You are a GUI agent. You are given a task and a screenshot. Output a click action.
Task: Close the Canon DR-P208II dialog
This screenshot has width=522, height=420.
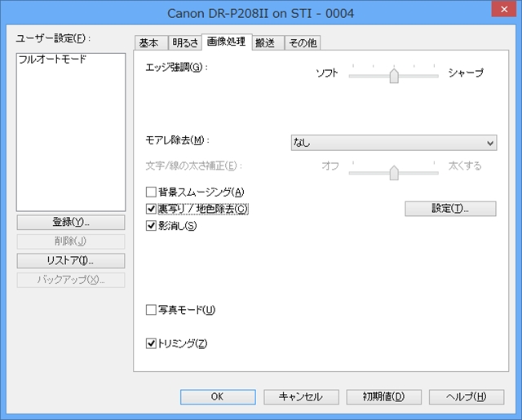click(504, 9)
